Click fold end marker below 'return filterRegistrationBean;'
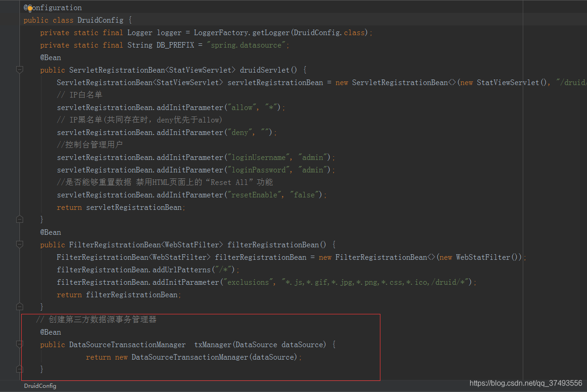 pyautogui.click(x=19, y=307)
